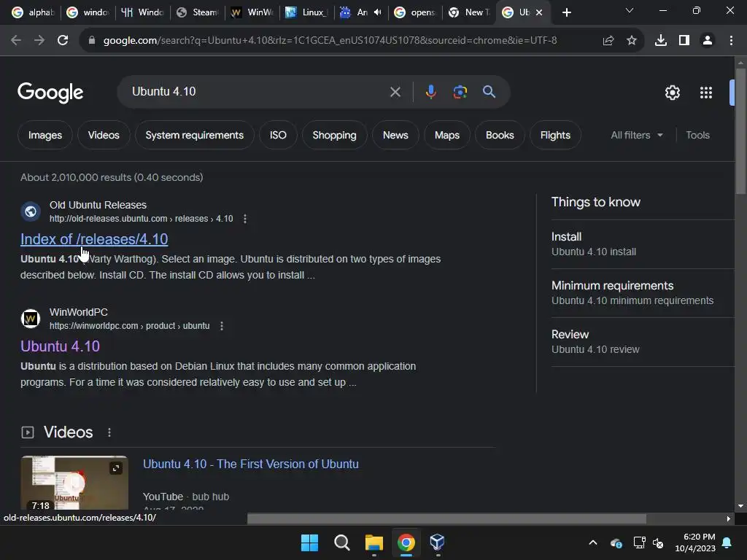The width and height of the screenshot is (747, 560).
Task: Open the Ubuntu 4.10 install suggestion
Action: tap(594, 244)
